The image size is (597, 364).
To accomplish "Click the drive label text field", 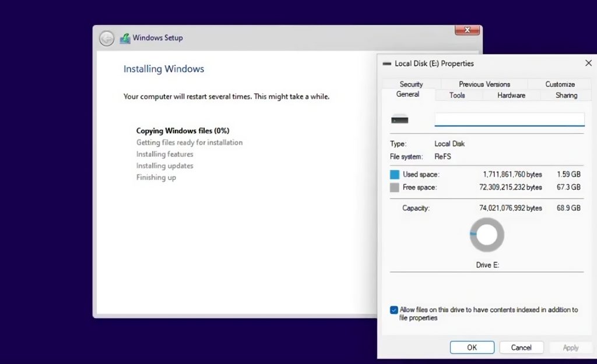I will pyautogui.click(x=510, y=119).
